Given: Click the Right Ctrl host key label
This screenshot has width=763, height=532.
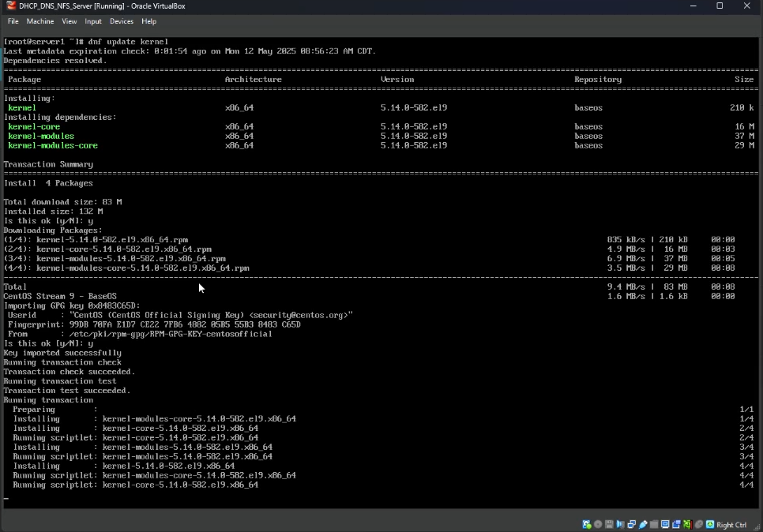Looking at the screenshot, I should coord(731,525).
